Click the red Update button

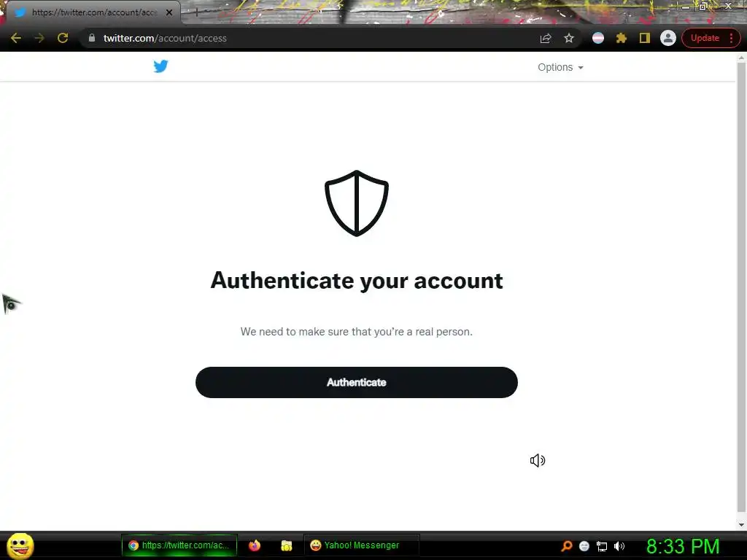click(705, 38)
